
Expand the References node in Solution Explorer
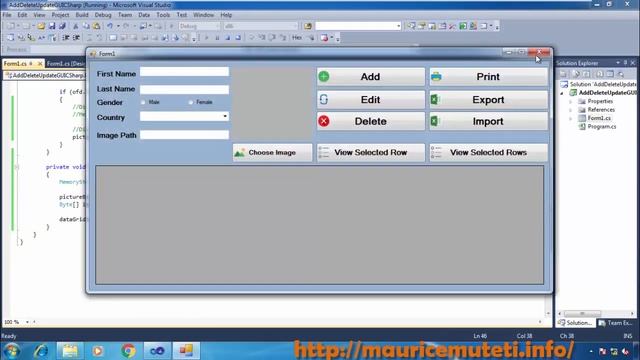coord(571,110)
